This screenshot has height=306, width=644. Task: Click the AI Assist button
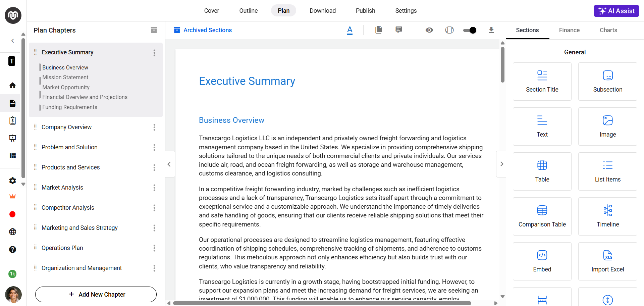pyautogui.click(x=616, y=11)
